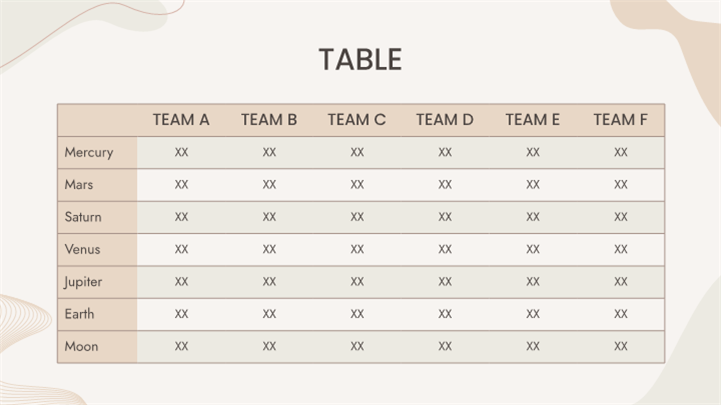The image size is (721, 405).
Task: Select the TEAM B column header
Action: pyautogui.click(x=269, y=120)
